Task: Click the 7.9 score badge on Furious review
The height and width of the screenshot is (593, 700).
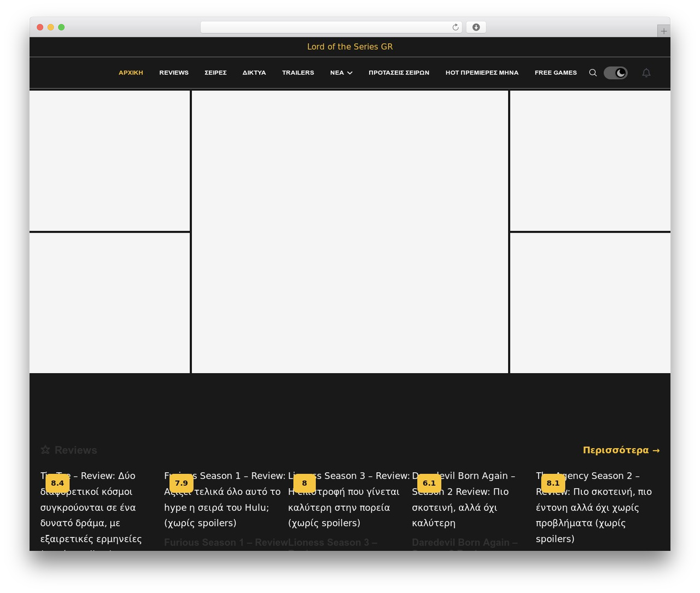Action: coord(182,483)
